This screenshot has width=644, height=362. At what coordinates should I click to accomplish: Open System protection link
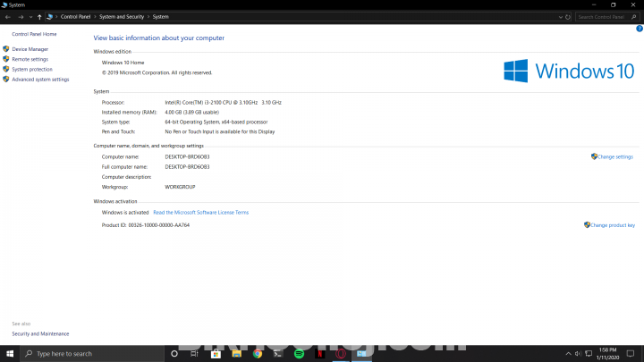pyautogui.click(x=32, y=70)
